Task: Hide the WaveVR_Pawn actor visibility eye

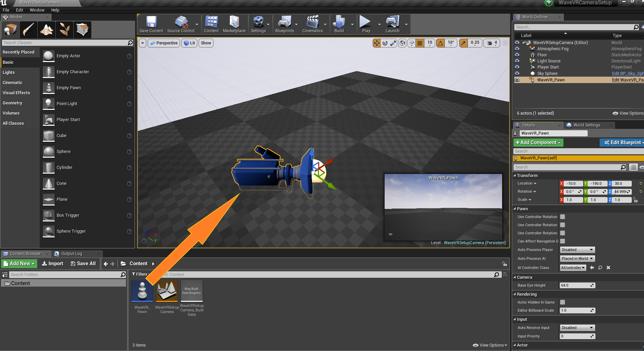Action: [517, 80]
